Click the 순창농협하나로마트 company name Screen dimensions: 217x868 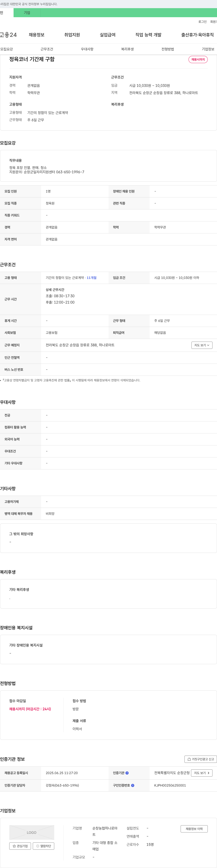(x=105, y=831)
